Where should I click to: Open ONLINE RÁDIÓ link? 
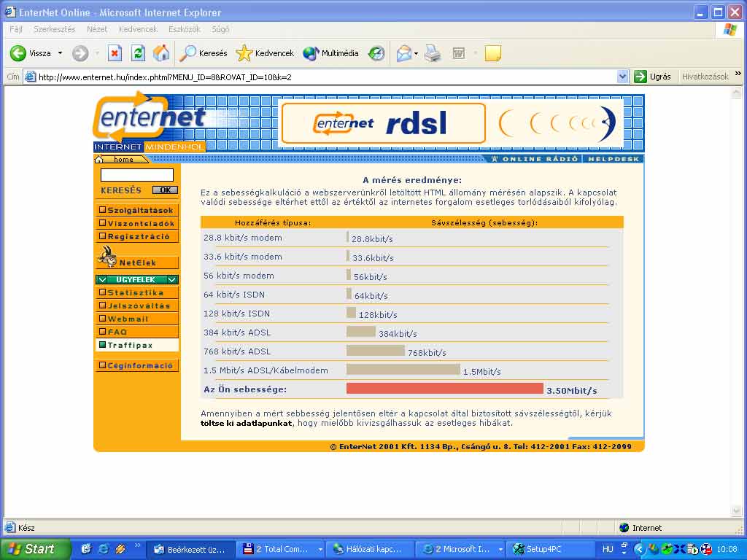pyautogui.click(x=535, y=158)
